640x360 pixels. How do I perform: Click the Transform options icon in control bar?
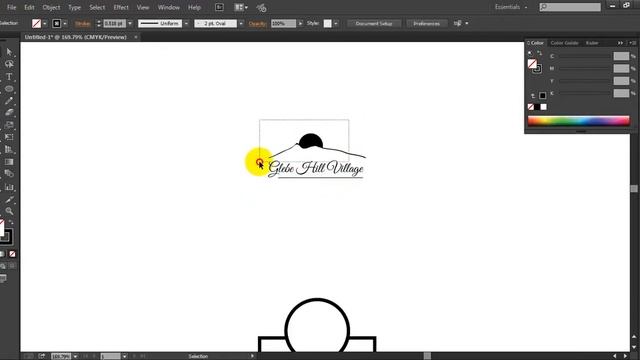[458, 24]
